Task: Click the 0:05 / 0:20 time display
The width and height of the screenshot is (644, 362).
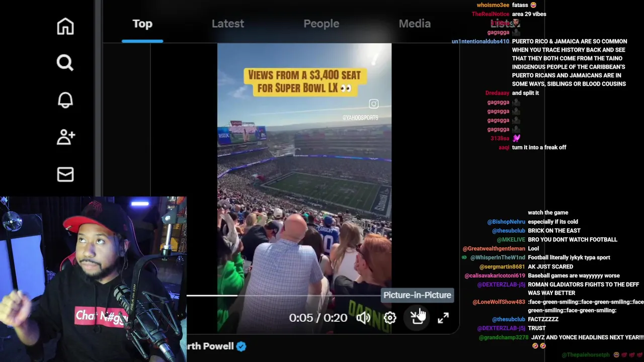Action: pyautogui.click(x=318, y=318)
